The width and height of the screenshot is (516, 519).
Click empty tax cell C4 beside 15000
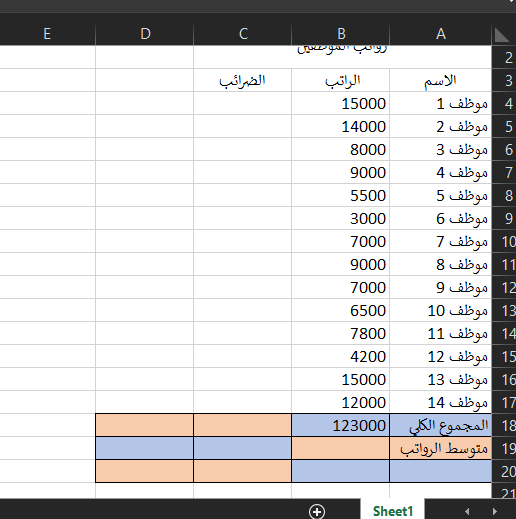pos(243,104)
